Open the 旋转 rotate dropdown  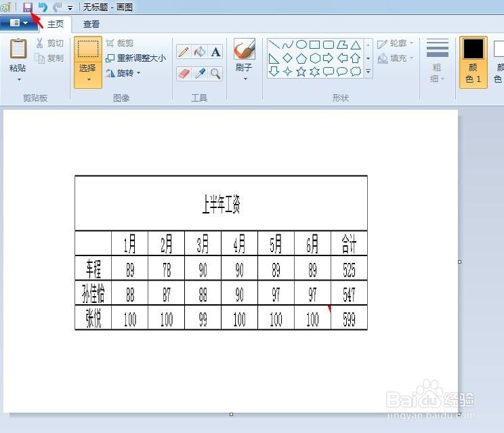pyautogui.click(x=123, y=73)
